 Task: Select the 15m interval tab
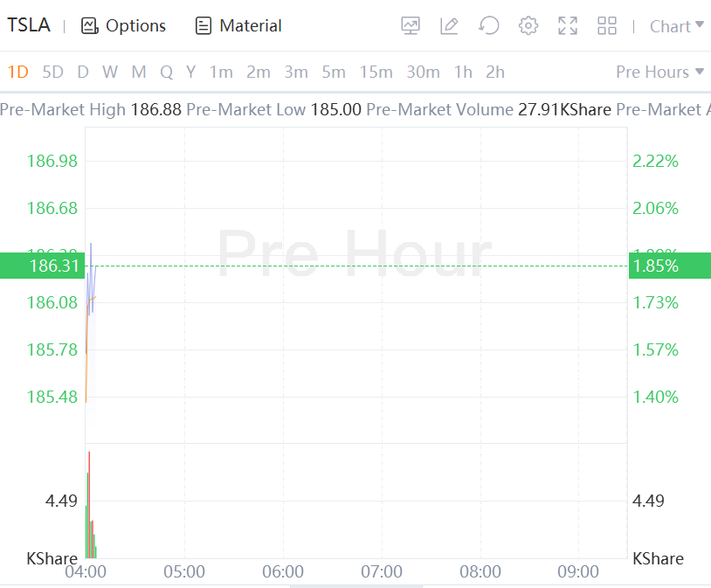pos(376,72)
